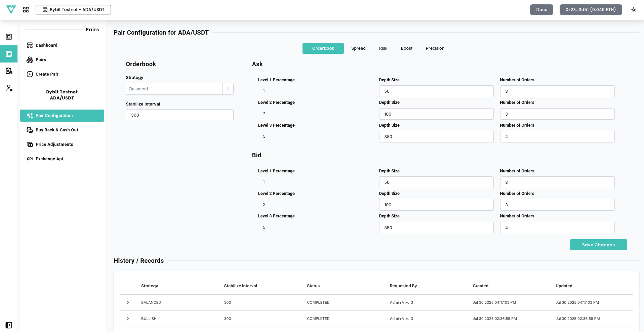The height and width of the screenshot is (332, 644).
Task: Open the Docs button in header
Action: click(541, 10)
